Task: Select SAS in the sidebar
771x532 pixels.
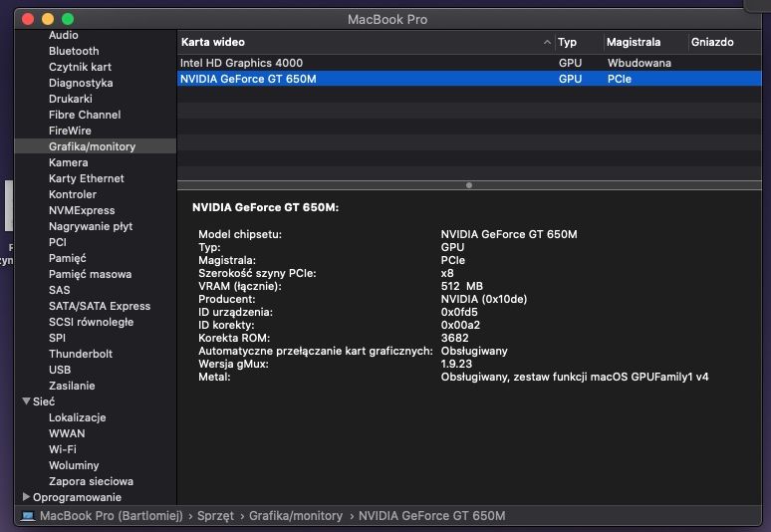Action: coord(59,290)
